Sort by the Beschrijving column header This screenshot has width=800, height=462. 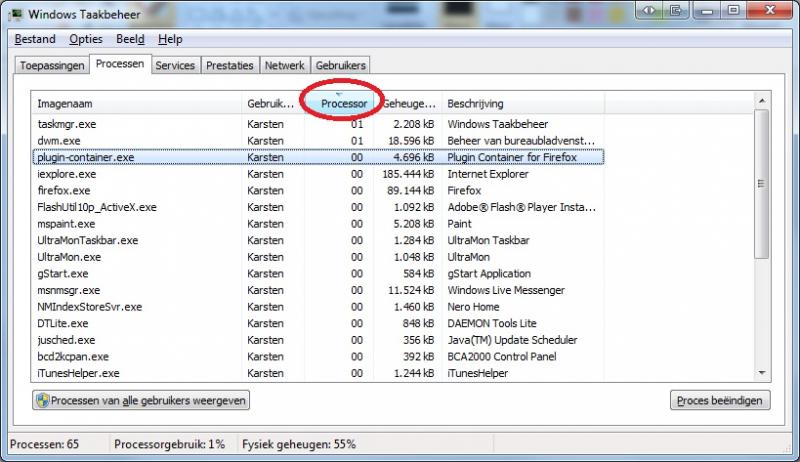tap(523, 104)
